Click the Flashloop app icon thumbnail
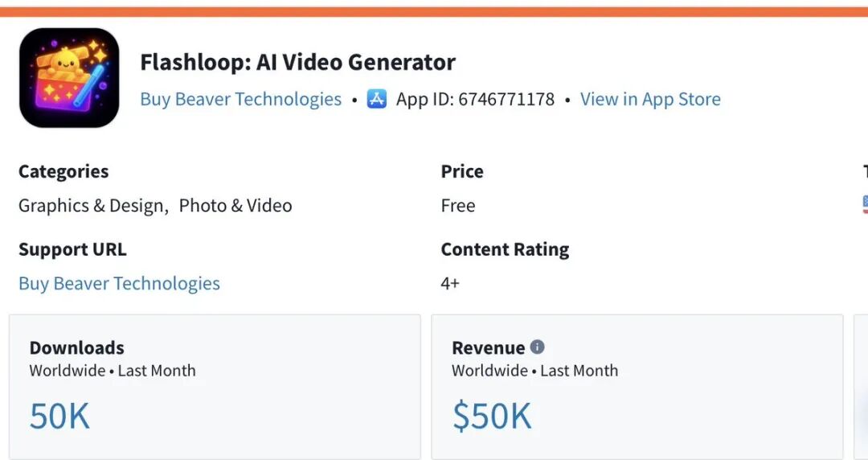Screen dimensions: 868x460 tap(69, 77)
